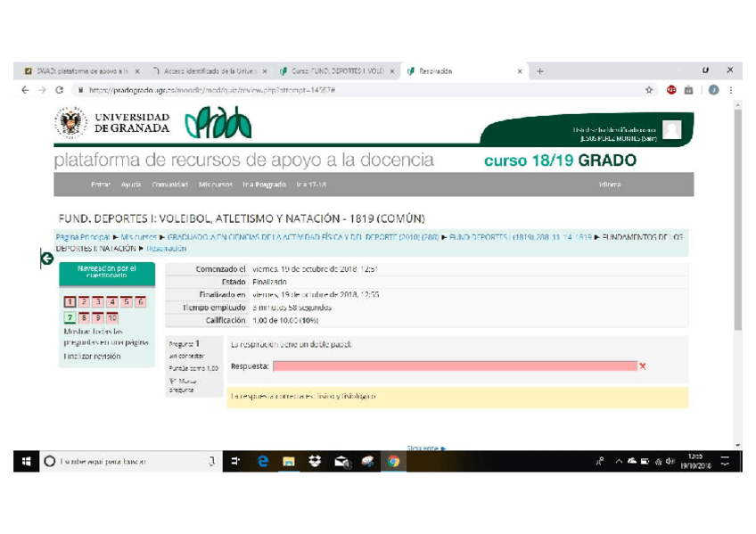Close the SWAD plataforma tab
756x534 pixels.
137,71
